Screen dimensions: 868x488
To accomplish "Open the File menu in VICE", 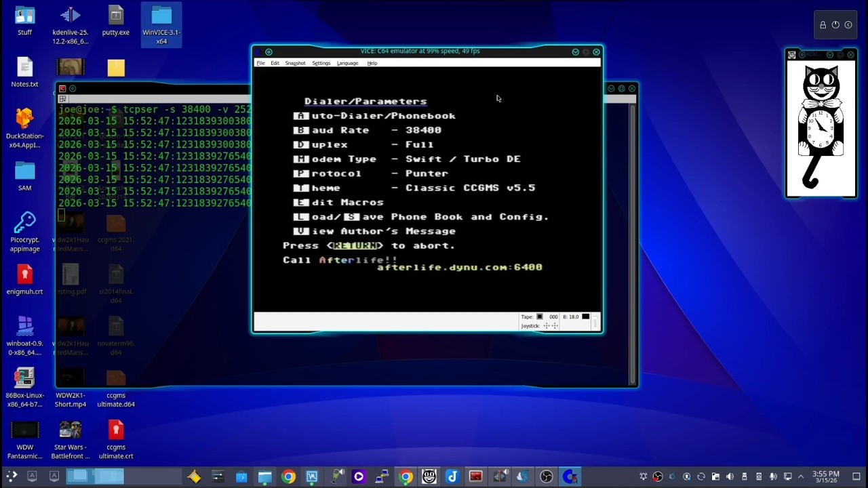I will point(260,63).
